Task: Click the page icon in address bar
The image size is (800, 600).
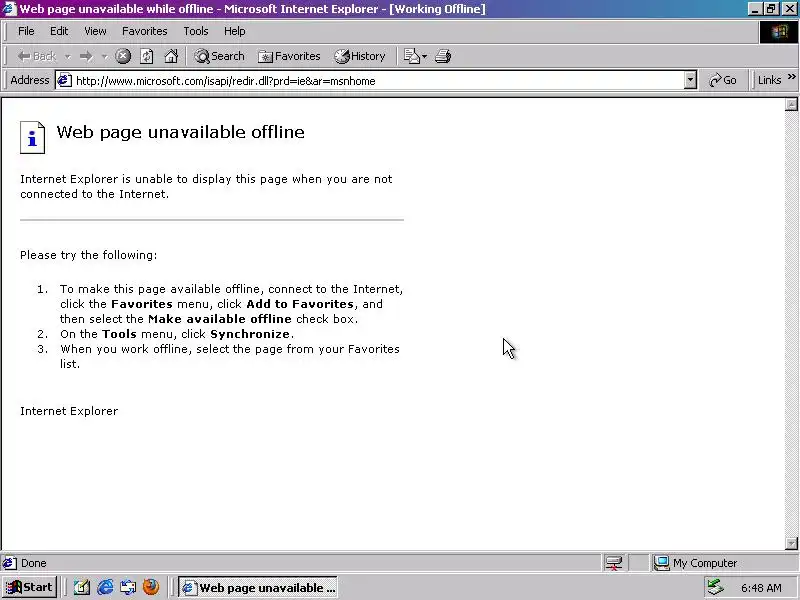Action: [x=64, y=80]
